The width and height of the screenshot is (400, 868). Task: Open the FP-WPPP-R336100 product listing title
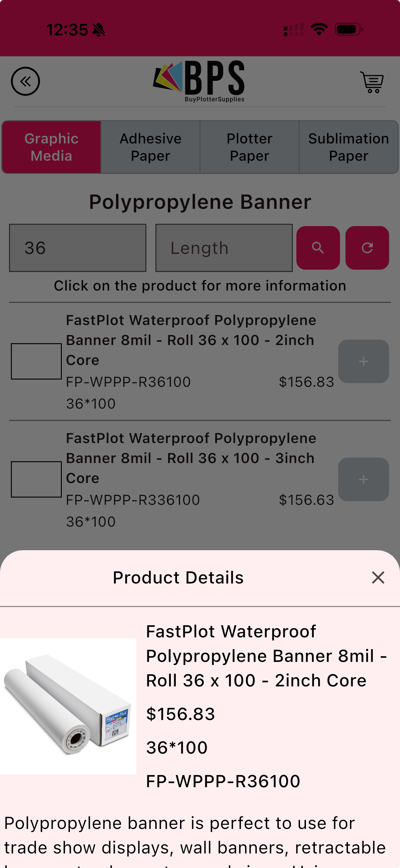click(x=191, y=458)
